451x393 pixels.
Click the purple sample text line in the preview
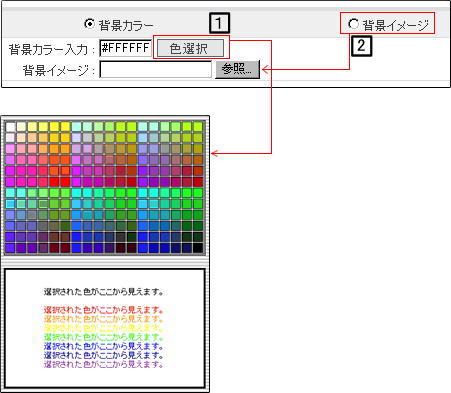pyautogui.click(x=103, y=364)
